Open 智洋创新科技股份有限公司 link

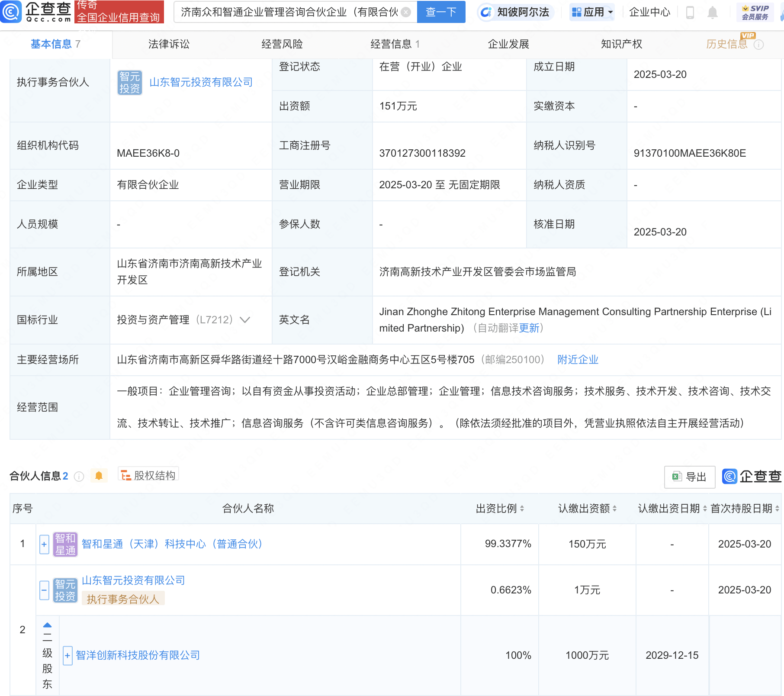tap(138, 655)
